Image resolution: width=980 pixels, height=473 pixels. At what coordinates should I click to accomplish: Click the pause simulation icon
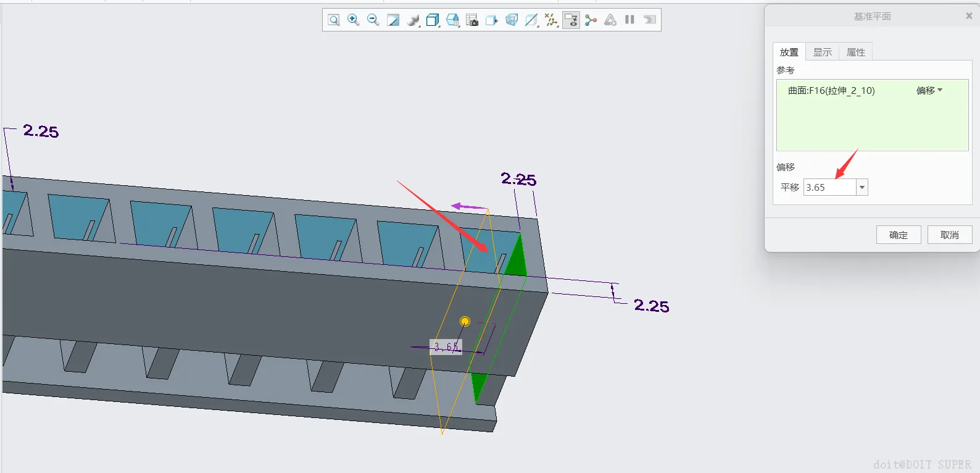click(629, 20)
